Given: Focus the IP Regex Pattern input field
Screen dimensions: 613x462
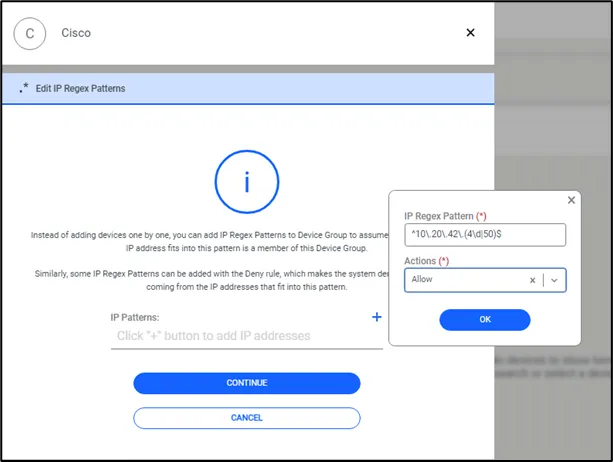Looking at the screenshot, I should (485, 235).
